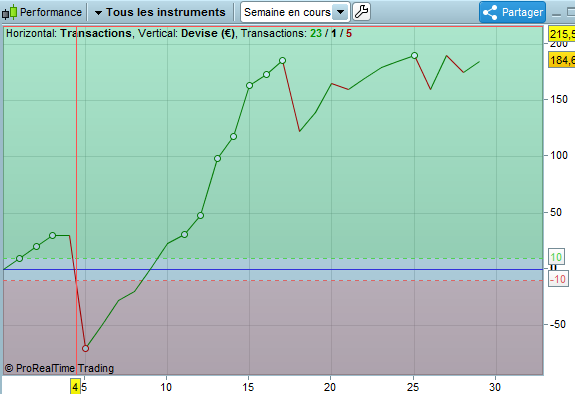
Task: Click the red 5 losing transactions count
Action: pyautogui.click(x=349, y=33)
